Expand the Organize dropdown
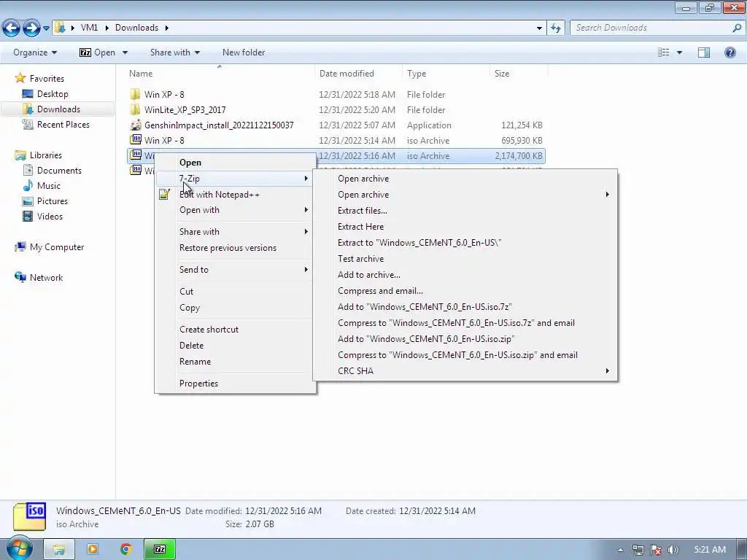 [x=35, y=52]
